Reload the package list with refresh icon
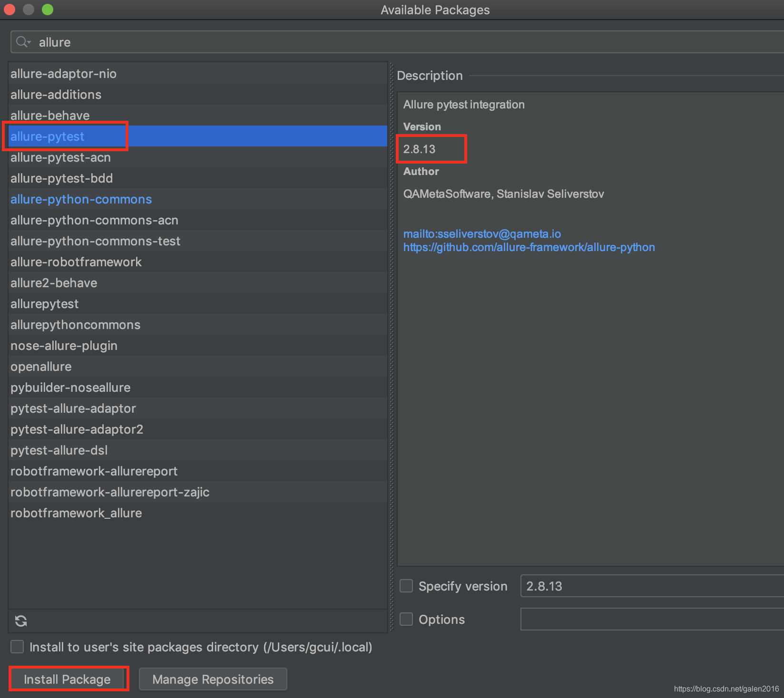 pos(21,620)
